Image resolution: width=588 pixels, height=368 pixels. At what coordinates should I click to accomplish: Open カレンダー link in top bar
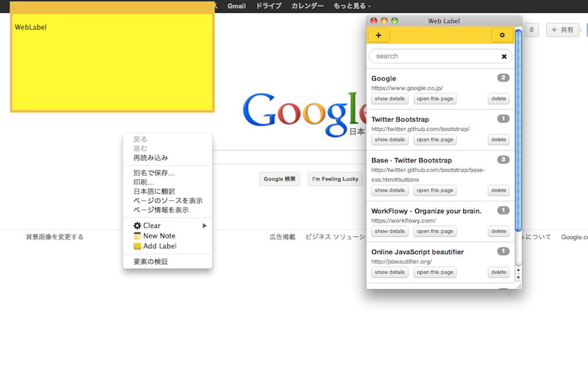pos(308,6)
